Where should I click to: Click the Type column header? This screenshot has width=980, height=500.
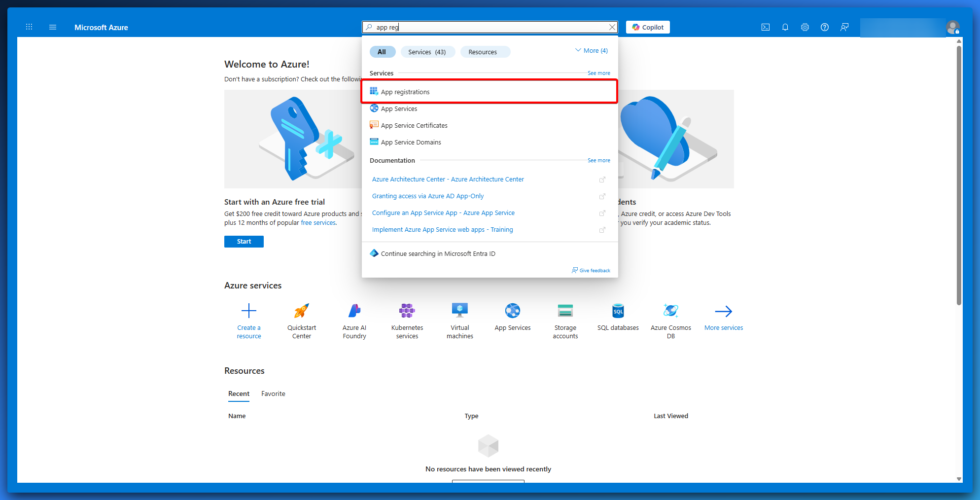[471, 416]
